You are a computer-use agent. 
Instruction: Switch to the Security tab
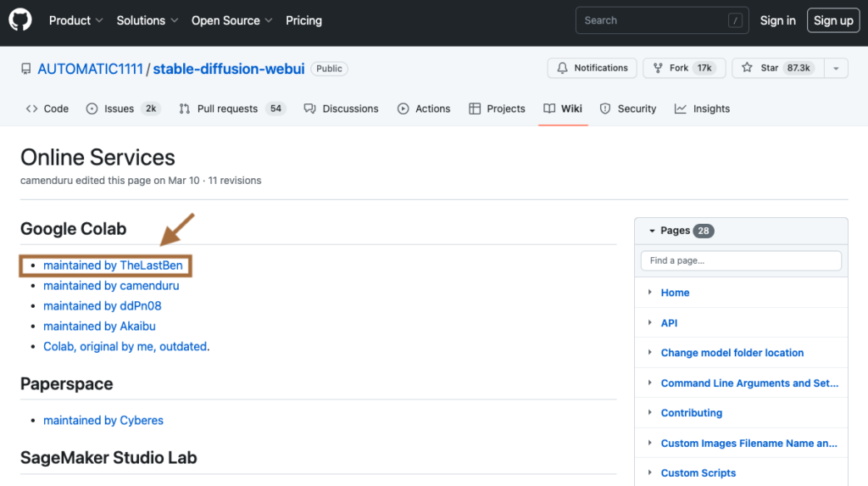click(628, 109)
